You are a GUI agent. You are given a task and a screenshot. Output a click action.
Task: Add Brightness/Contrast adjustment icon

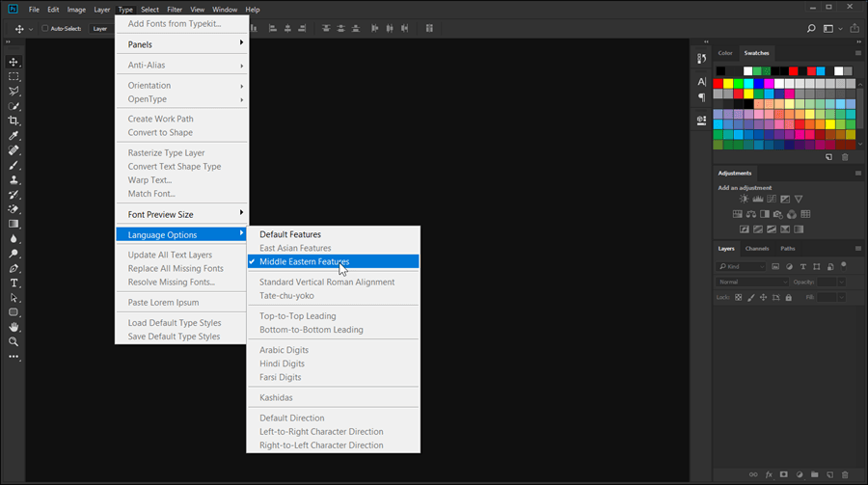point(744,199)
